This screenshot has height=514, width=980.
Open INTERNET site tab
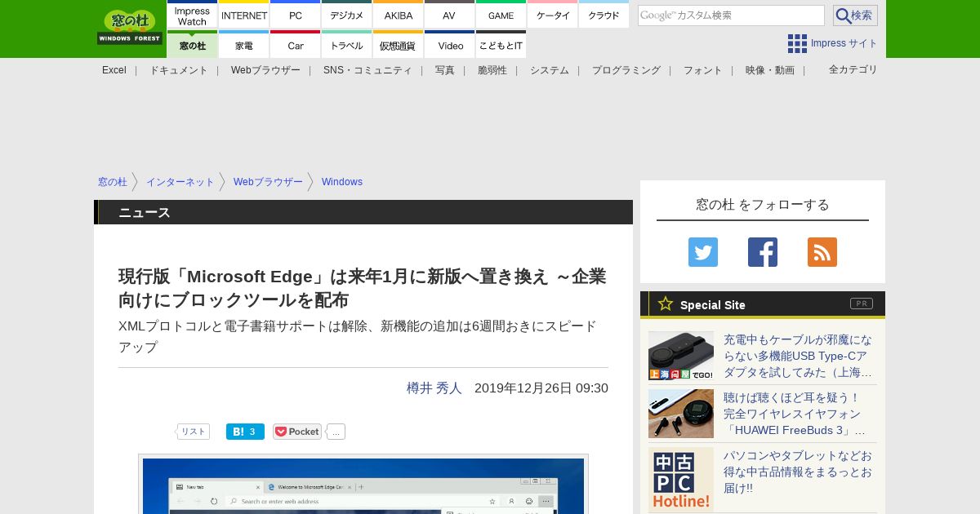[x=244, y=16]
